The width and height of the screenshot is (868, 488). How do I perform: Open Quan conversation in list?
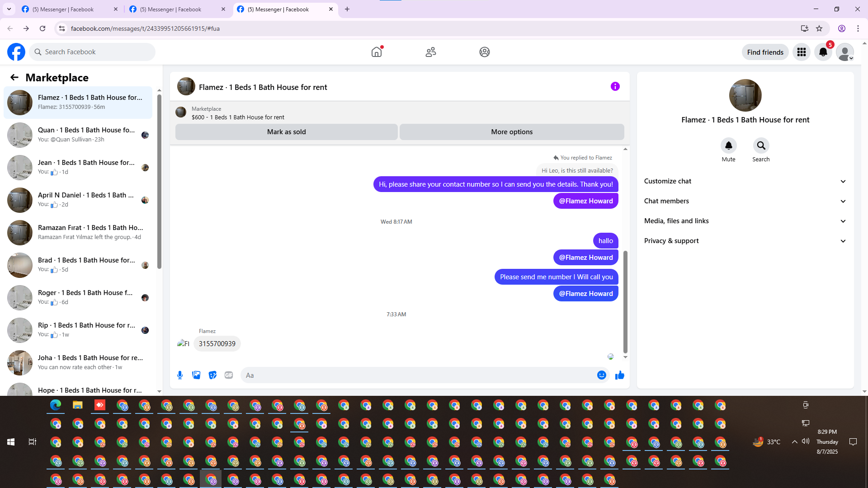(x=78, y=135)
